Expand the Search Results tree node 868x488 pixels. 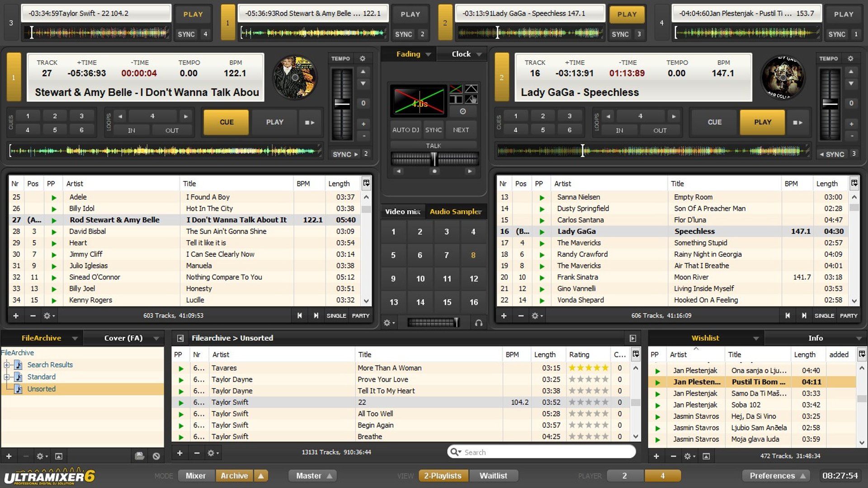tap(6, 365)
